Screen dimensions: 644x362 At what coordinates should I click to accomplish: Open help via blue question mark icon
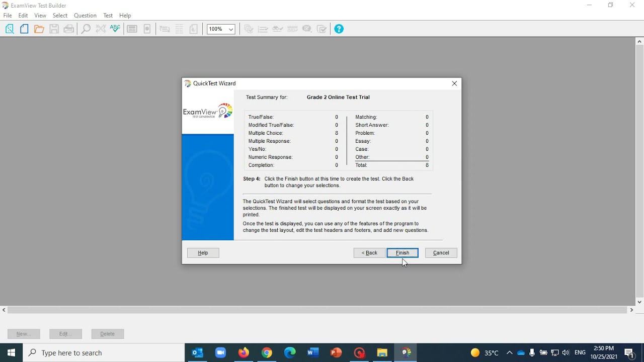339,29
